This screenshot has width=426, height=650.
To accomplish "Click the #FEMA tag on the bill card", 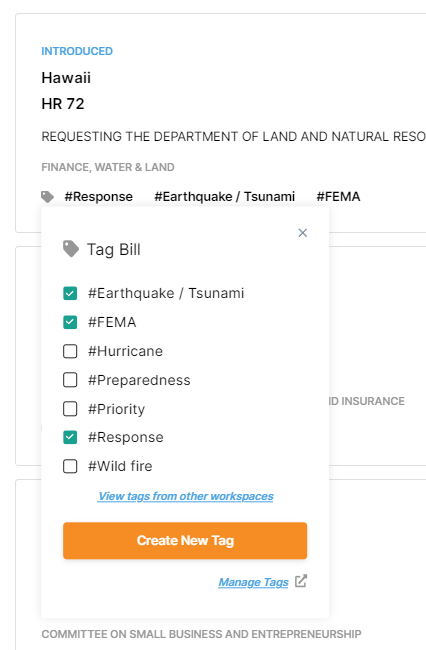I will (x=339, y=196).
